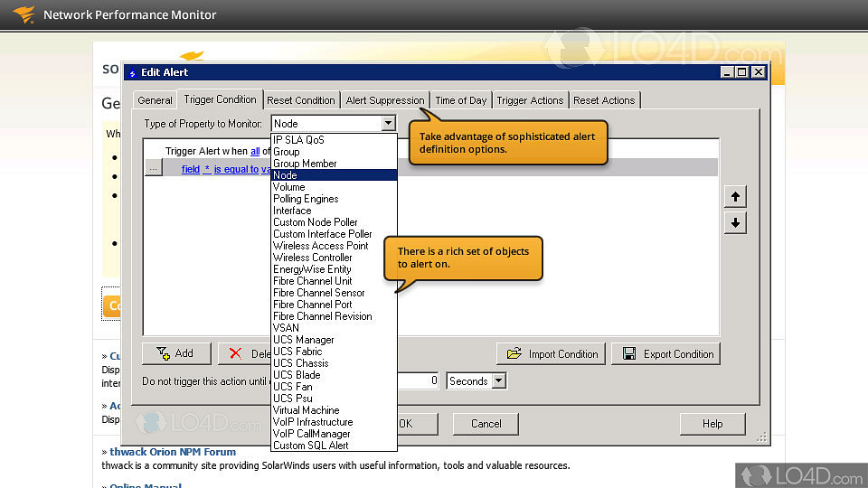This screenshot has height=488, width=868.
Task: Click the Add condition button
Action: pyautogui.click(x=176, y=353)
